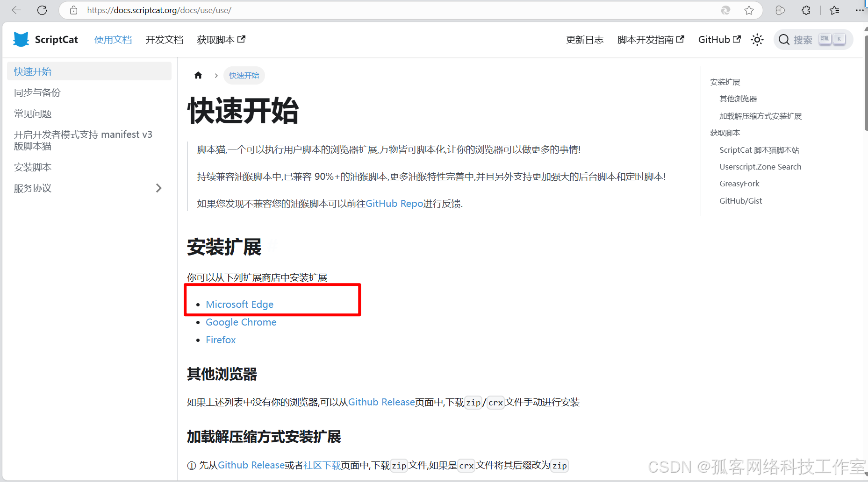Open the 开发文档 navbar tab
This screenshot has width=868, height=482.
click(164, 40)
